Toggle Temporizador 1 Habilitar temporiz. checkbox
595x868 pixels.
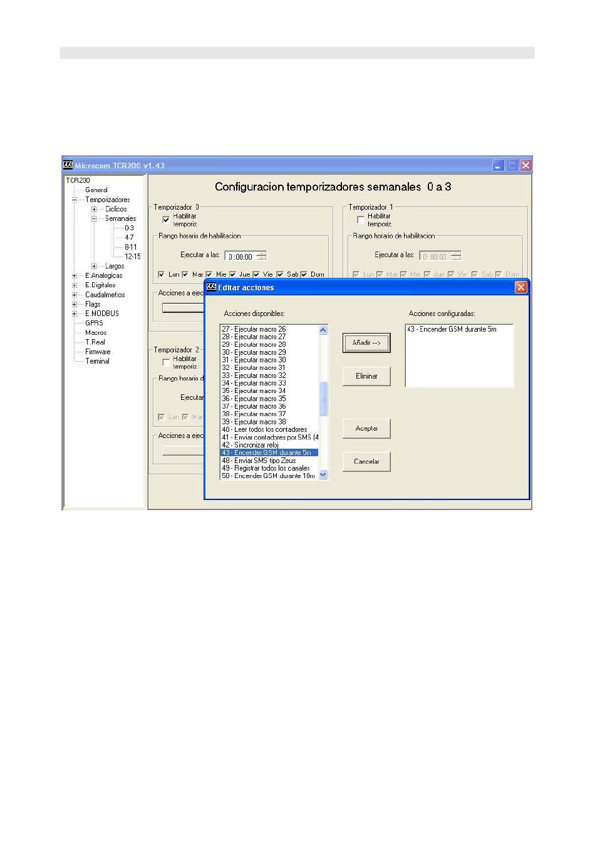tap(360, 220)
